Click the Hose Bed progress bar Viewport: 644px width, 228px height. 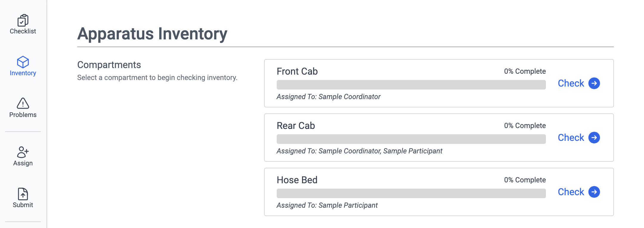click(411, 193)
